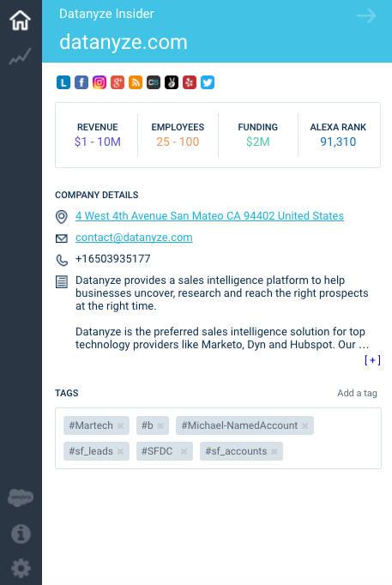Click the datanyze.com title
This screenshot has width=392, height=585.
(x=123, y=42)
